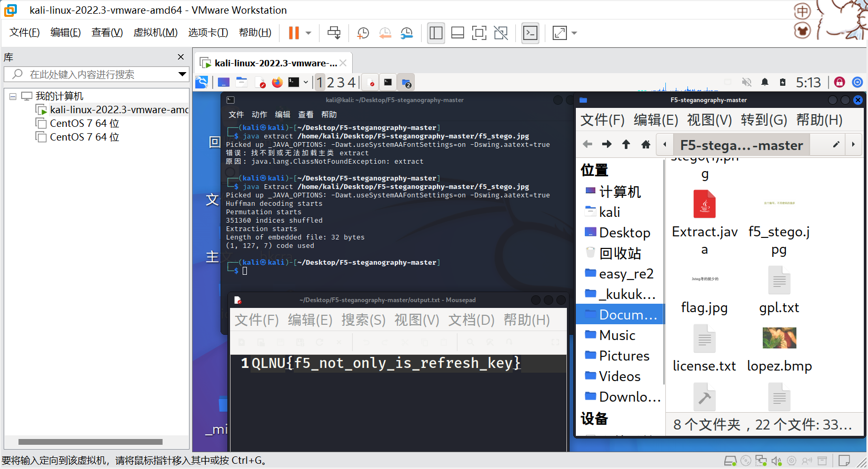Focus the Mousepad taskbar window button
868x469 pixels.
[371, 82]
